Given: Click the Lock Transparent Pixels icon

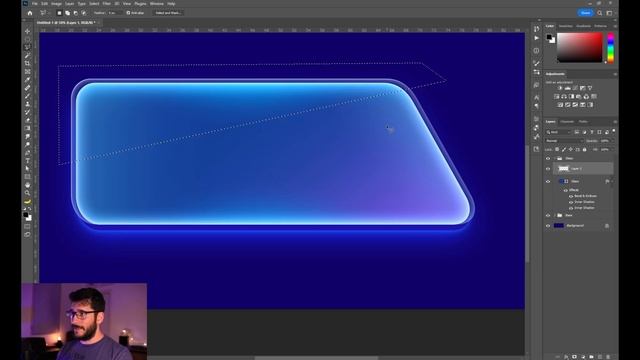Looking at the screenshot, I should click(x=557, y=149).
